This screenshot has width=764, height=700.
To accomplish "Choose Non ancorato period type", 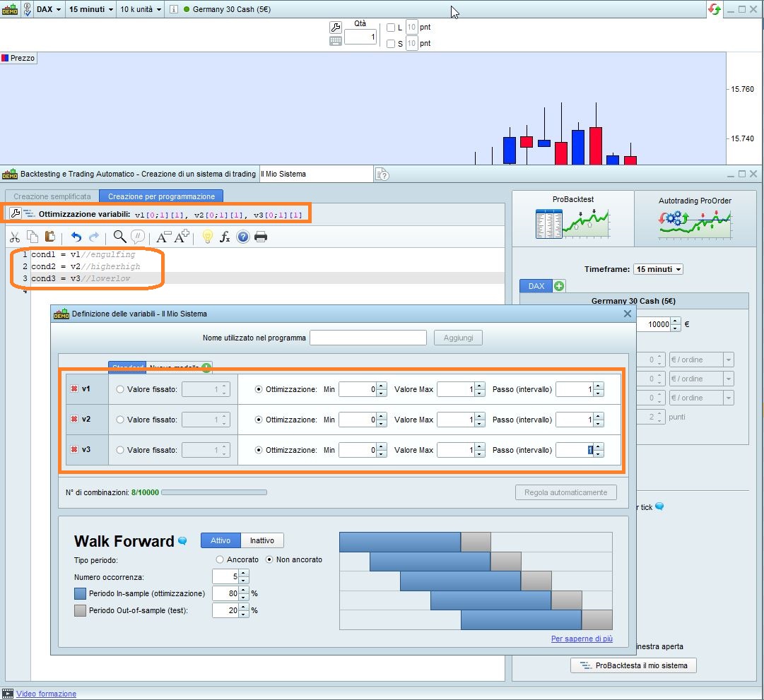I will pyautogui.click(x=269, y=559).
